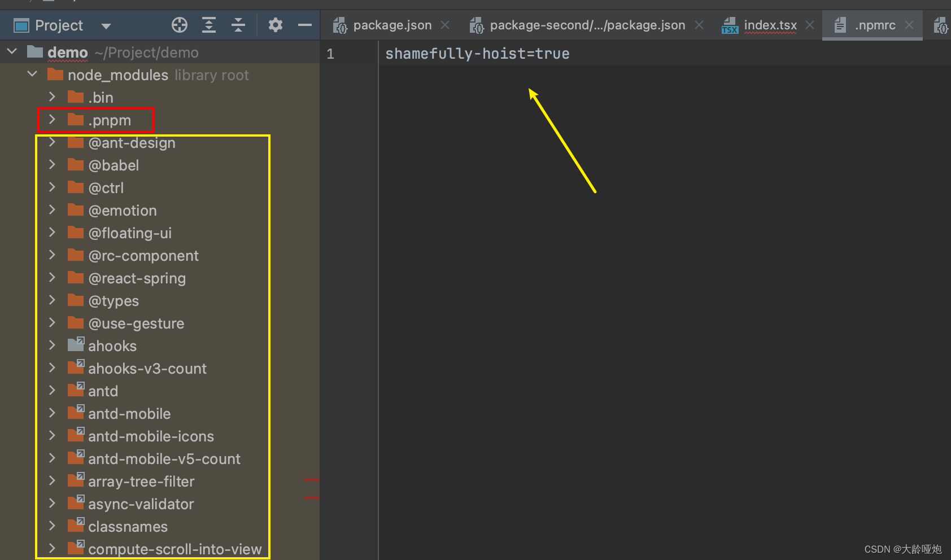Expand the ahooks folder
Viewport: 951px width, 560px height.
[x=52, y=345]
